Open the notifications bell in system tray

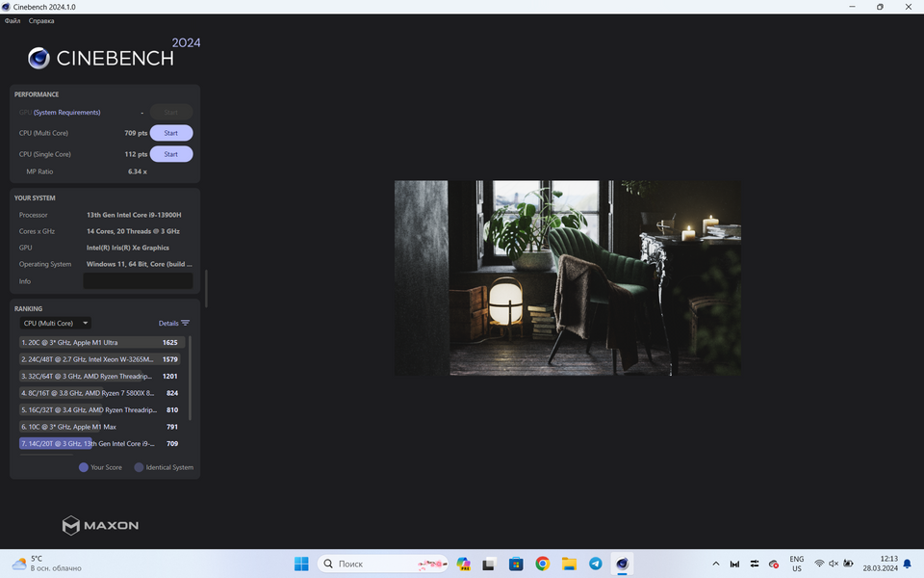pos(907,564)
